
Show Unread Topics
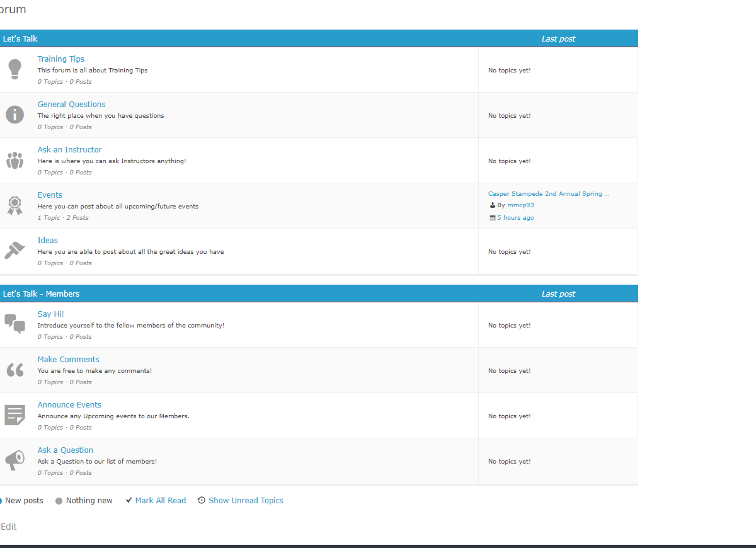click(x=246, y=501)
